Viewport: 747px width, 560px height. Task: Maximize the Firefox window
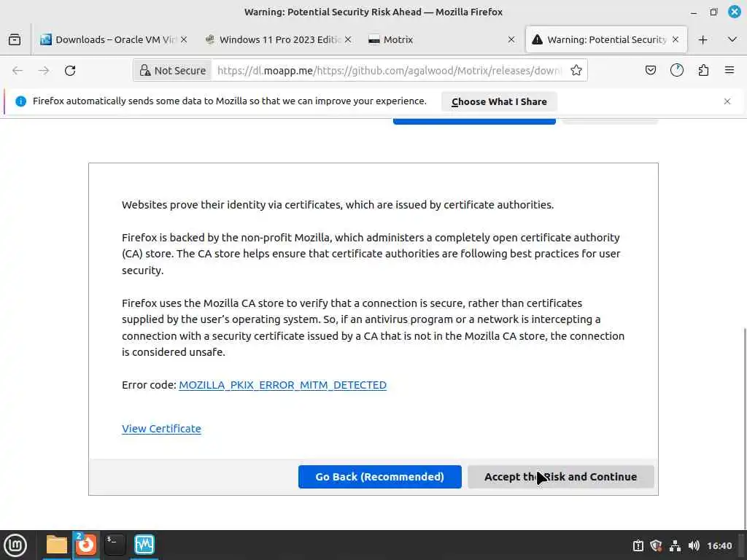pyautogui.click(x=713, y=12)
